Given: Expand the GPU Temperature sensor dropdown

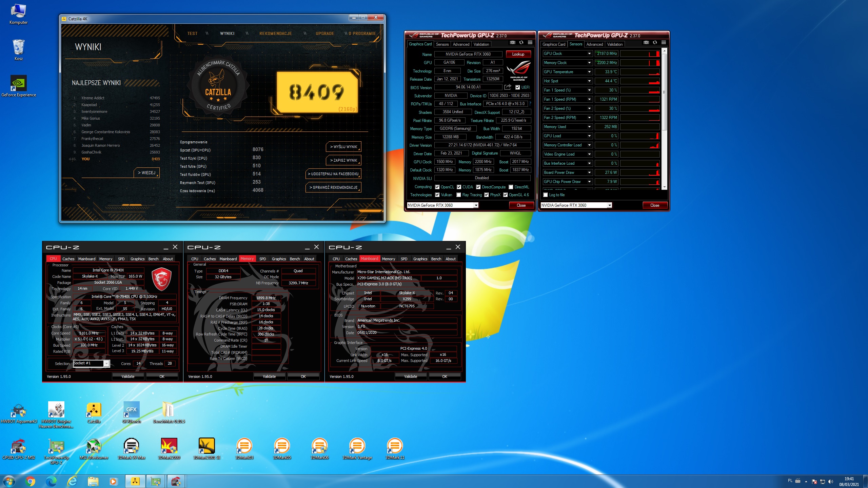Looking at the screenshot, I should [x=589, y=72].
